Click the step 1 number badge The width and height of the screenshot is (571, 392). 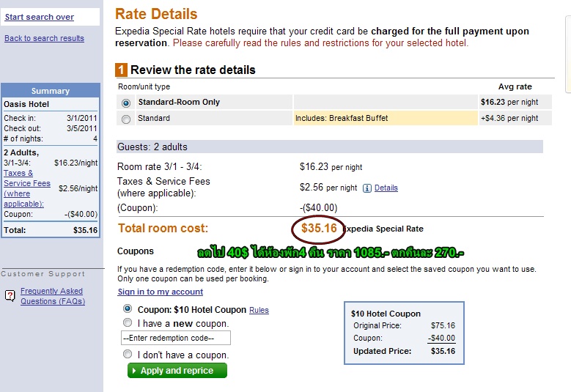[x=121, y=70]
